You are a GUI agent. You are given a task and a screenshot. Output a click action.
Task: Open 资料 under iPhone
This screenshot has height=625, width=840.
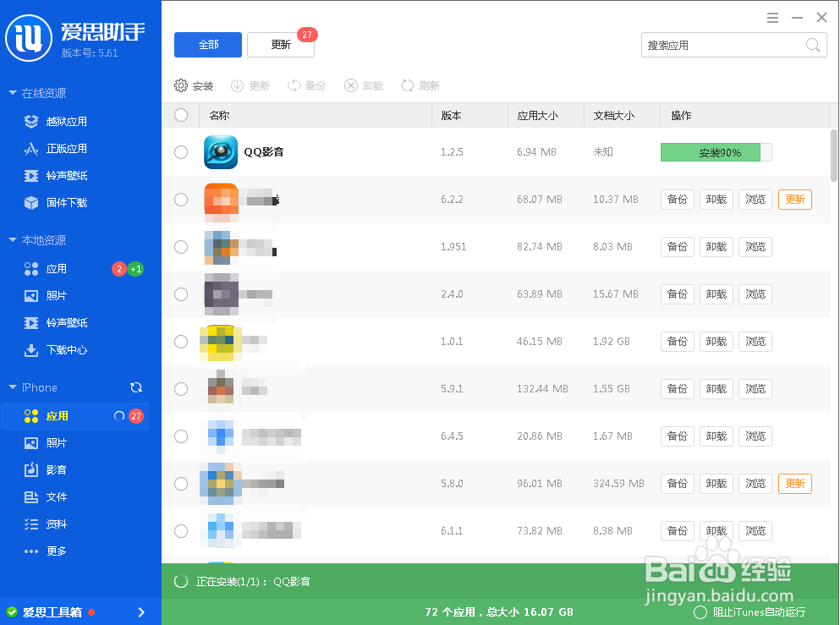(x=46, y=524)
